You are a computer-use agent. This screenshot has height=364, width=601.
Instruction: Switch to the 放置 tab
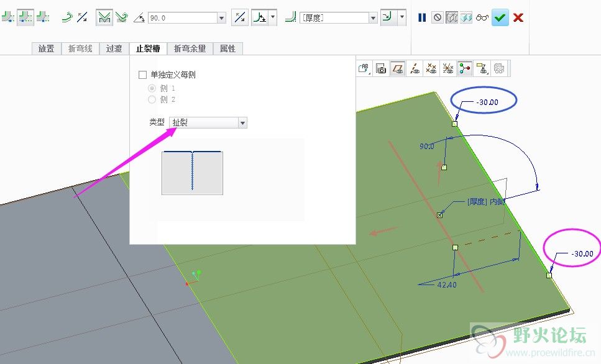[46, 48]
